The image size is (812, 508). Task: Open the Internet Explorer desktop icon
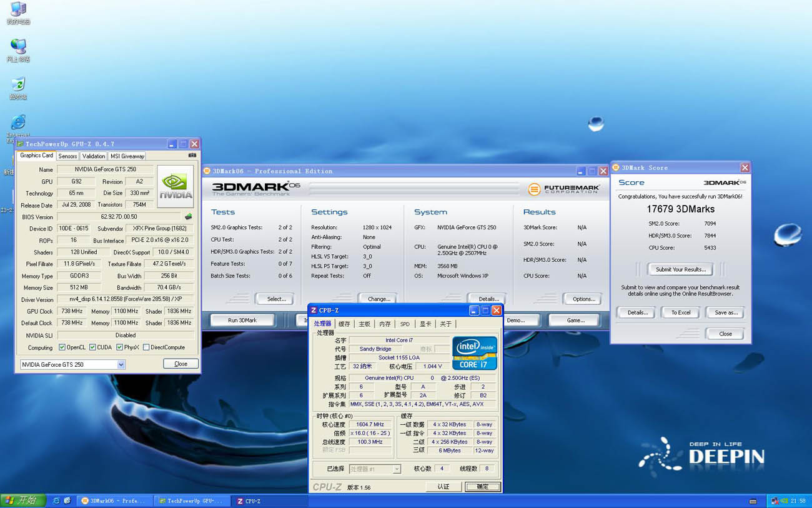19,122
